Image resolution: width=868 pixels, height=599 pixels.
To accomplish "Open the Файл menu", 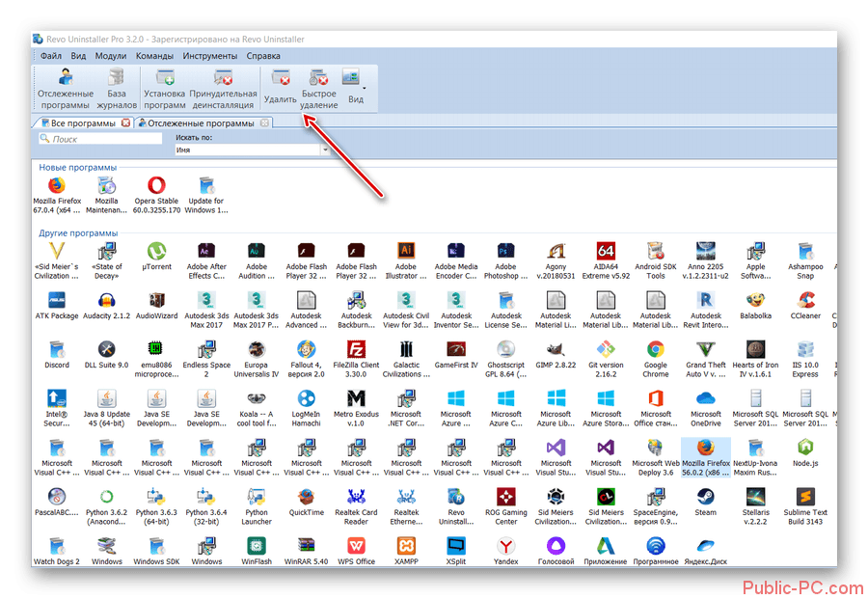I will (51, 56).
